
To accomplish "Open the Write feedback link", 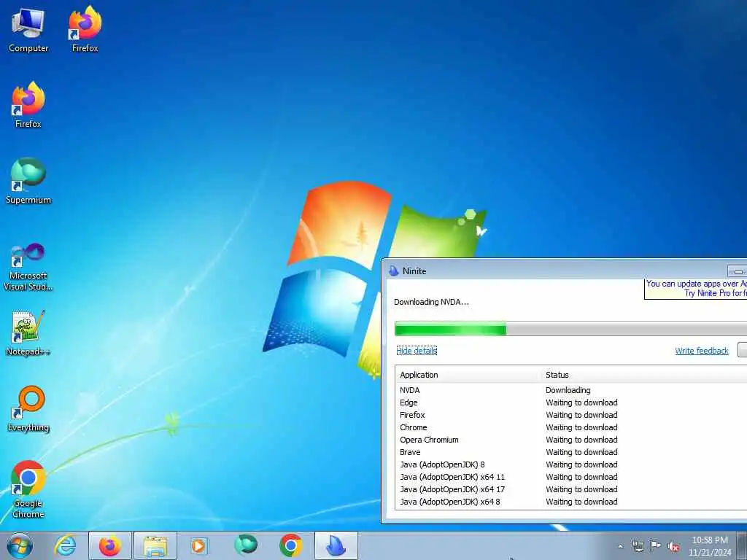I will [x=701, y=351].
